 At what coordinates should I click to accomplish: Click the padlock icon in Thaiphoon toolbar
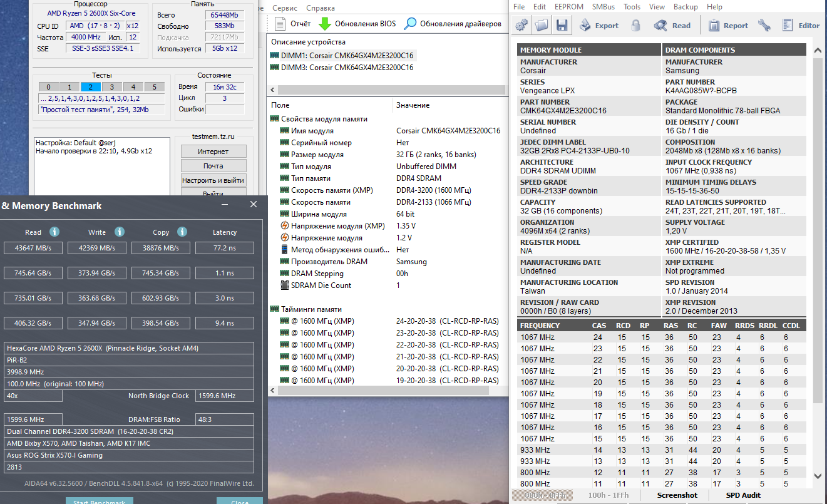tap(636, 25)
